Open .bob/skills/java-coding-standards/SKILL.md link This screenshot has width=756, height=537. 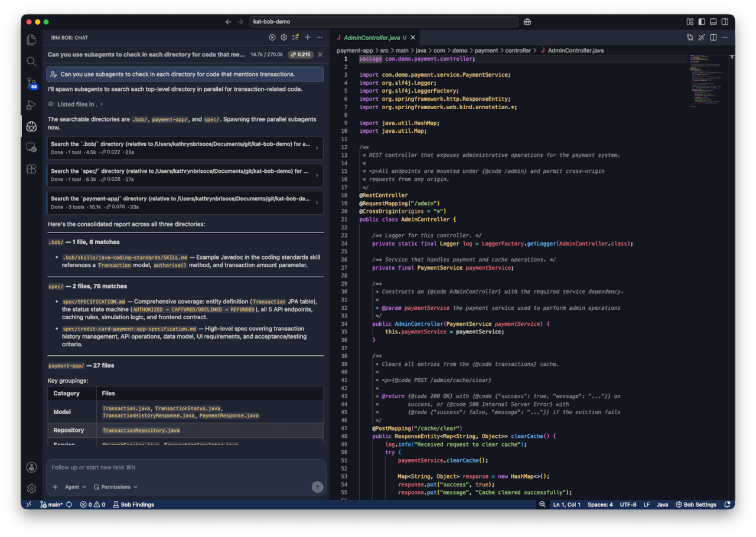coord(125,257)
